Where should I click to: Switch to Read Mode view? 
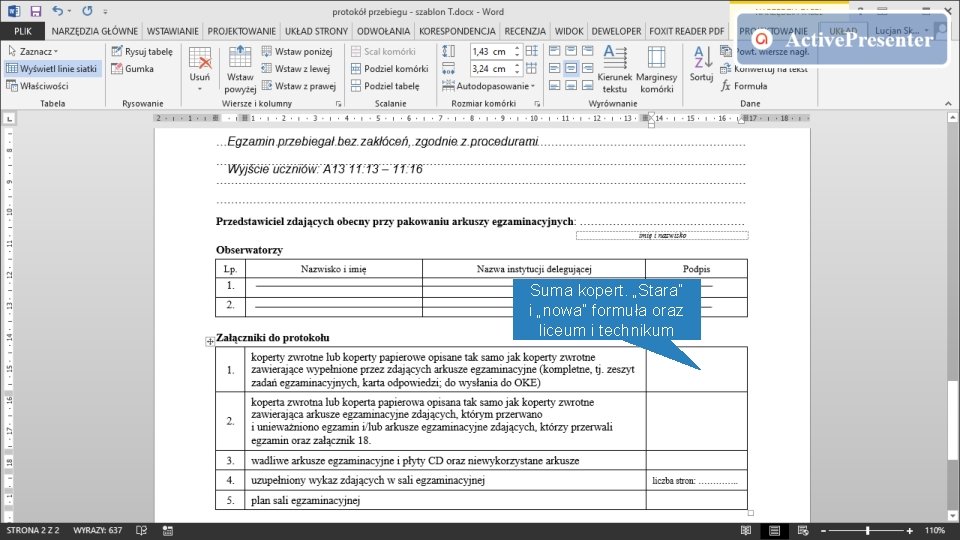click(746, 531)
